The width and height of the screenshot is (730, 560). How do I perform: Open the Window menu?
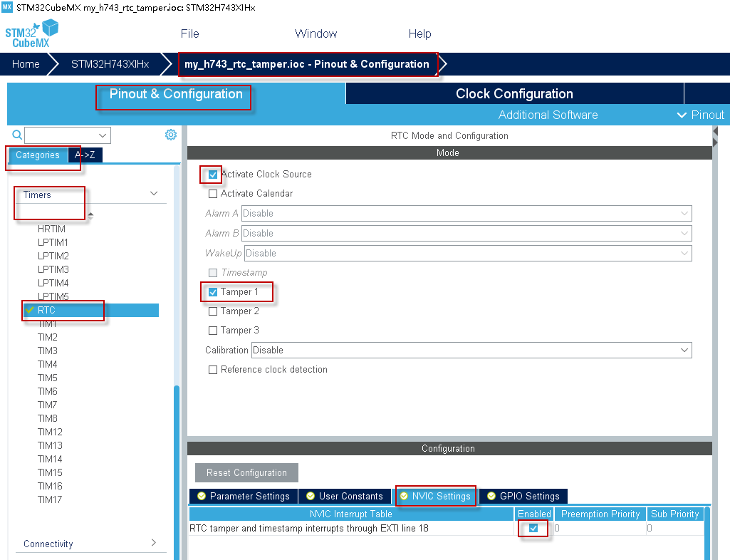click(x=316, y=33)
